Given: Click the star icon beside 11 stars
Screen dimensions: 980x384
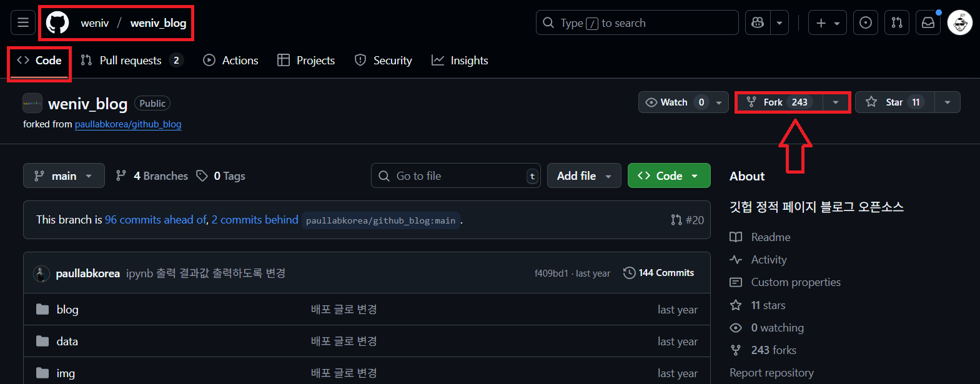Looking at the screenshot, I should (736, 305).
